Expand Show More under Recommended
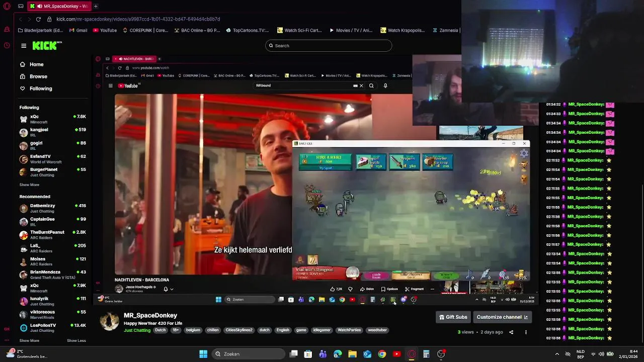The width and height of the screenshot is (644, 362). click(x=29, y=340)
